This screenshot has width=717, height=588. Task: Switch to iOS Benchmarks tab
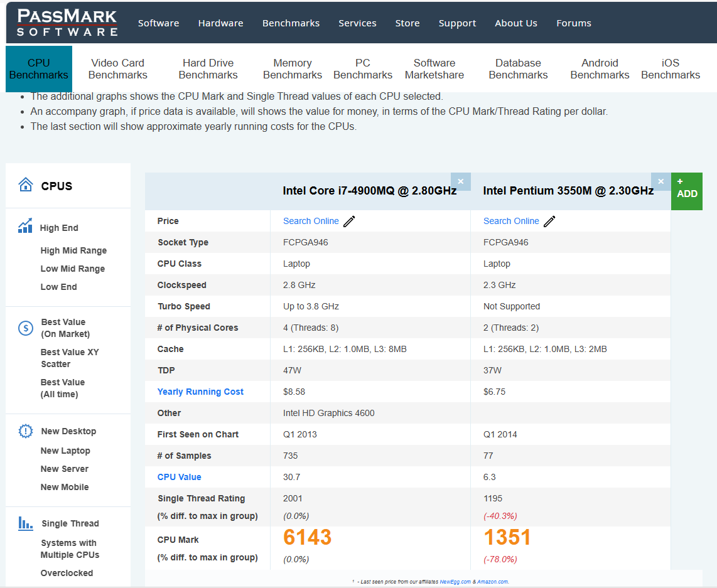(x=671, y=69)
